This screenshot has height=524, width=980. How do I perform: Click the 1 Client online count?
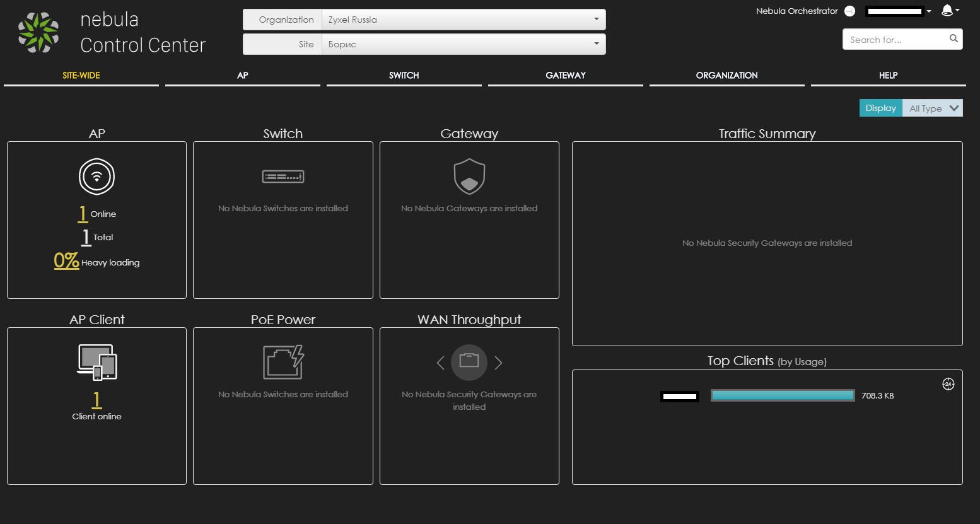tap(96, 400)
